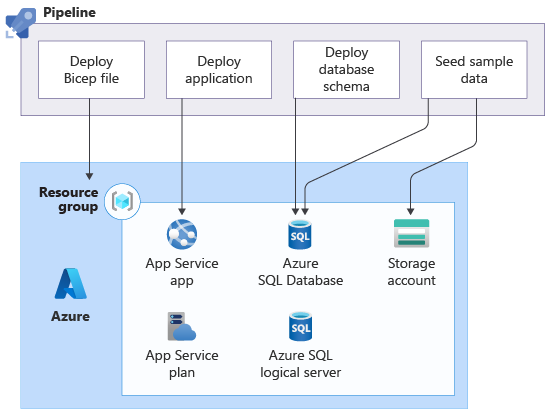Click the Resource group label
This screenshot has height=414, width=550.
tap(69, 200)
